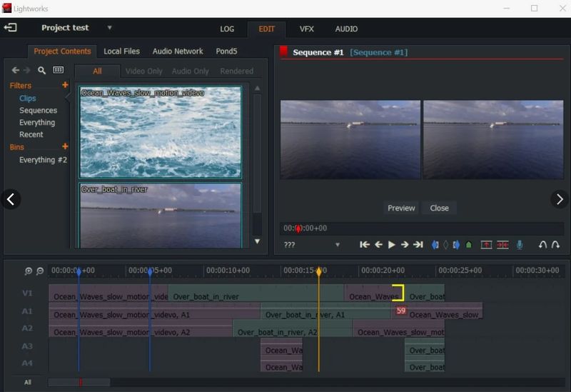Add a new bin with the plus icon
The height and width of the screenshot is (392, 571).
point(65,146)
